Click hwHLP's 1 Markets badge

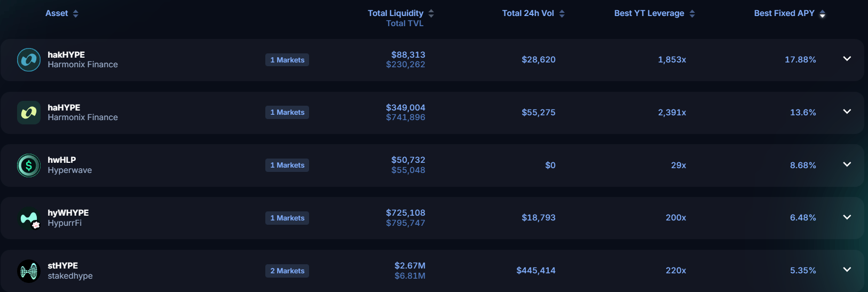(287, 165)
